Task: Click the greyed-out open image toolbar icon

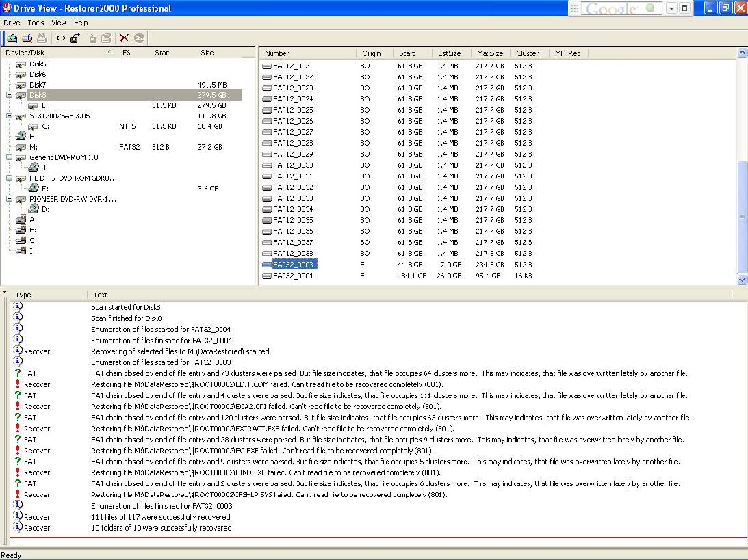Action: pyautogui.click(x=92, y=38)
